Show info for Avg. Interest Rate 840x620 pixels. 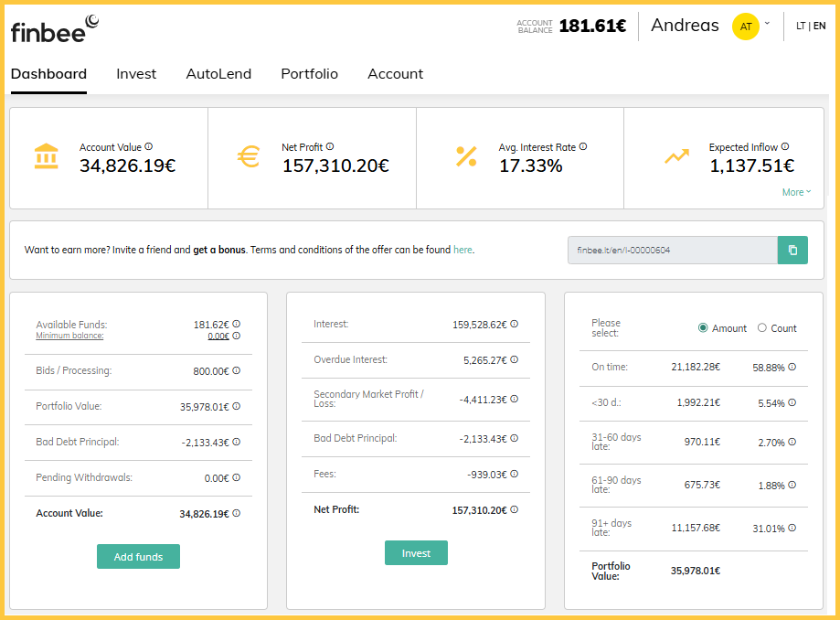[x=583, y=146]
